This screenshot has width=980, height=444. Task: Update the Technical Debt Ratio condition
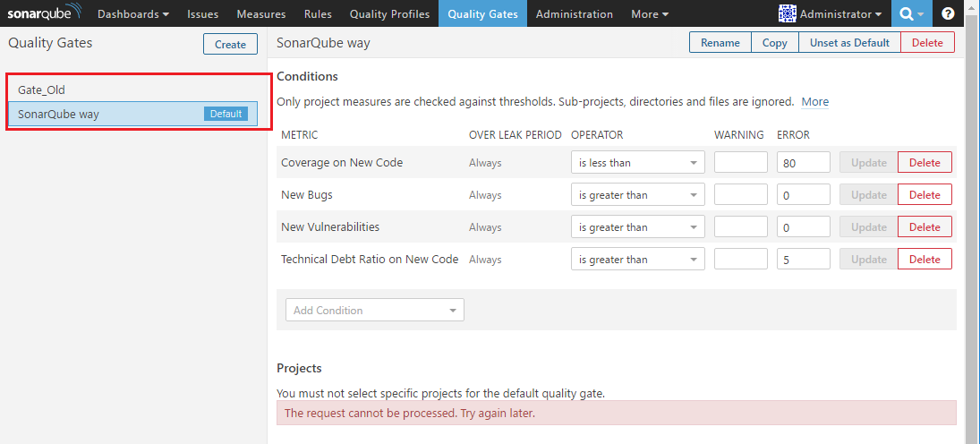pyautogui.click(x=869, y=259)
